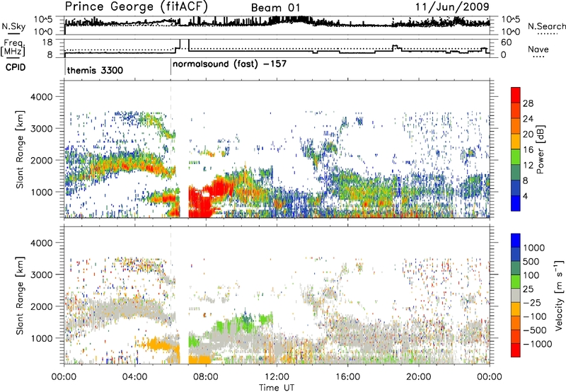The height and width of the screenshot is (392, 566).
Task: Click the '4000' tick in the power panel
Action: [41, 97]
